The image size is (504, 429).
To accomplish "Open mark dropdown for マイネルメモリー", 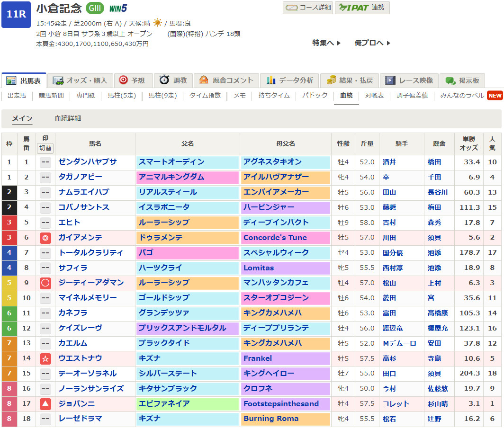I will pyautogui.click(x=45, y=298).
